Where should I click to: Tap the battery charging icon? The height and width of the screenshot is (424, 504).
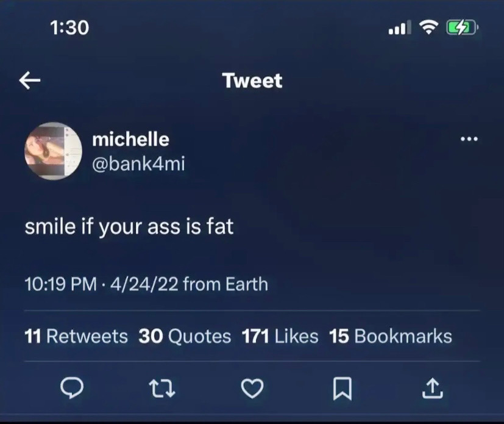[461, 27]
